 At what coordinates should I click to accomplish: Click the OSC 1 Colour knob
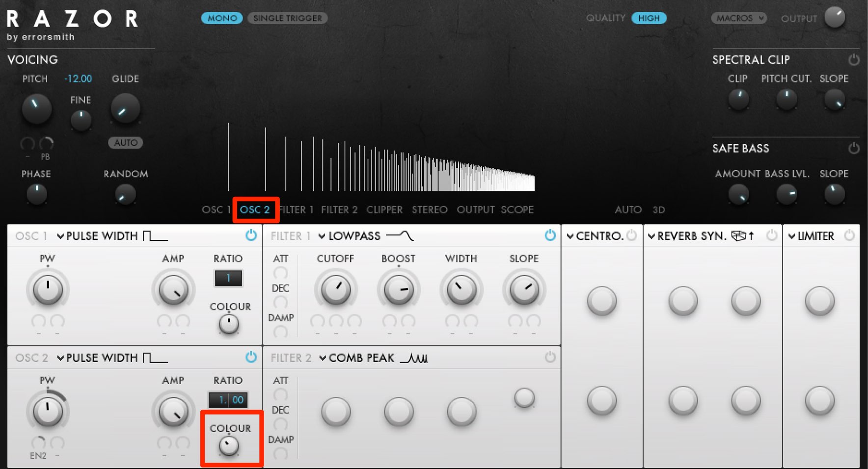click(229, 324)
